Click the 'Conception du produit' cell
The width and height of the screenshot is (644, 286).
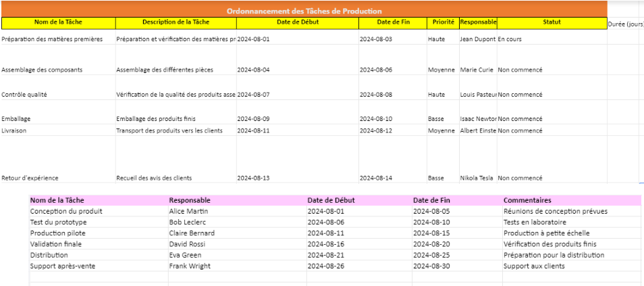click(99, 211)
